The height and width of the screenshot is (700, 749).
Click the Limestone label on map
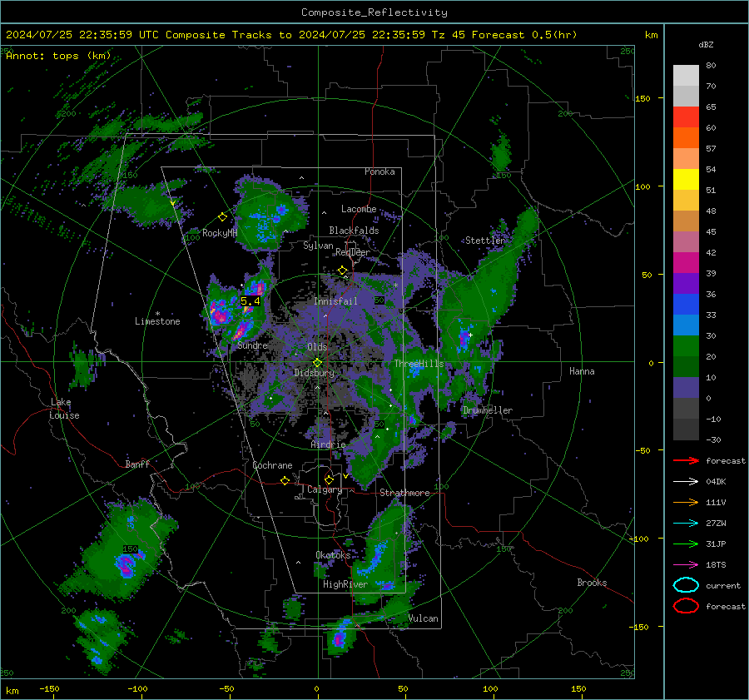pyautogui.click(x=157, y=321)
